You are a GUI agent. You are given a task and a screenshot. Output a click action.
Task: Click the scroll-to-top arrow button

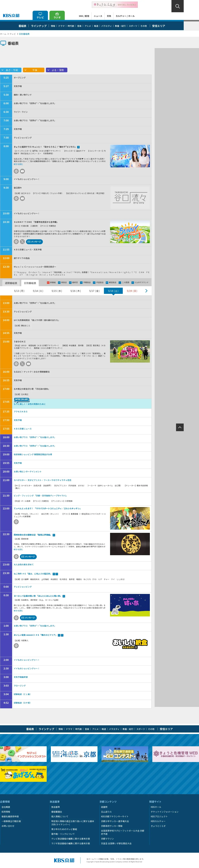coord(180,427)
